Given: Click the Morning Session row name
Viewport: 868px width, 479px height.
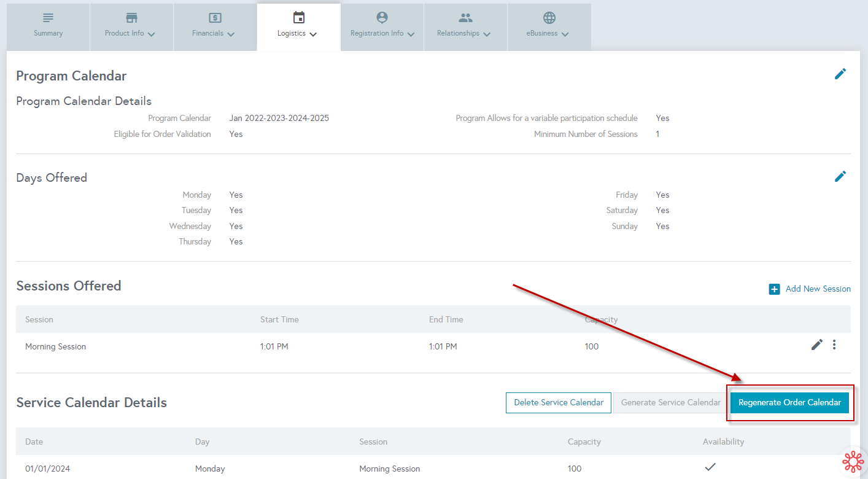Looking at the screenshot, I should point(56,346).
